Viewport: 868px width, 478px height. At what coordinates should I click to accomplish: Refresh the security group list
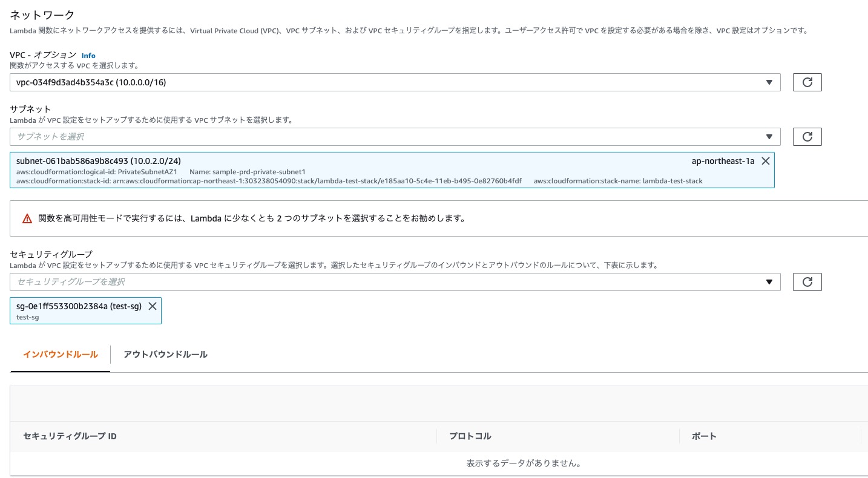click(x=807, y=281)
